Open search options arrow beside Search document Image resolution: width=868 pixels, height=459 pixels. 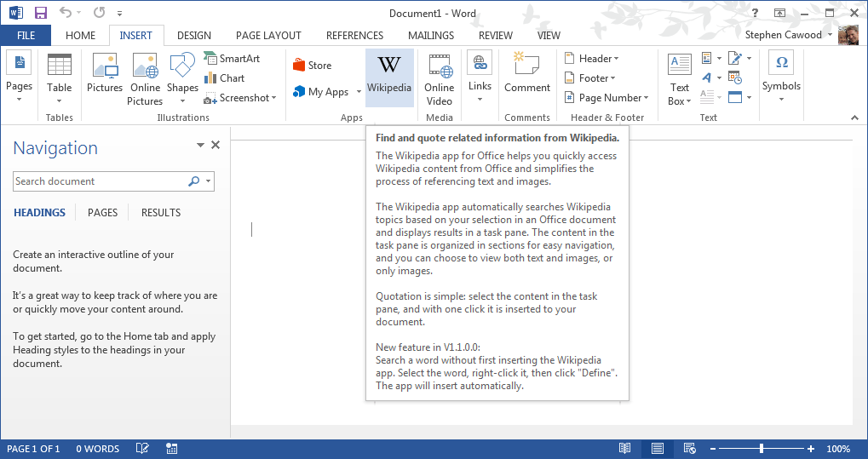[x=208, y=181]
